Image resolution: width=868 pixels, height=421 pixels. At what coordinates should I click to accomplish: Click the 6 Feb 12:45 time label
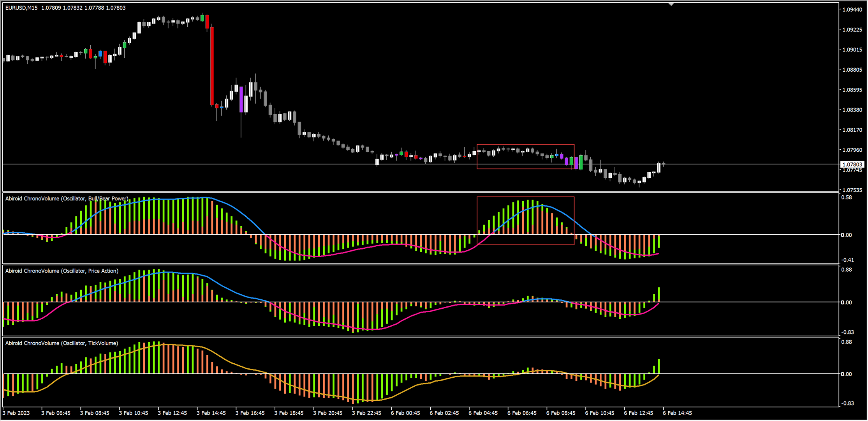coord(639,413)
